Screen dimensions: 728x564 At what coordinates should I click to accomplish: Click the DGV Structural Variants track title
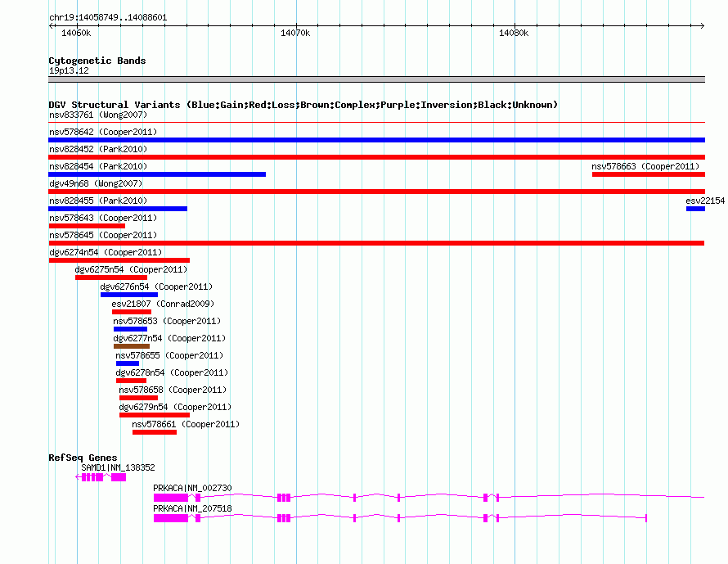click(x=303, y=105)
